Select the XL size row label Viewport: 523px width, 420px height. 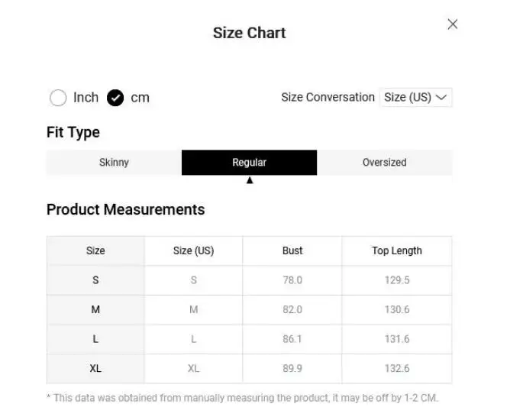coord(95,368)
